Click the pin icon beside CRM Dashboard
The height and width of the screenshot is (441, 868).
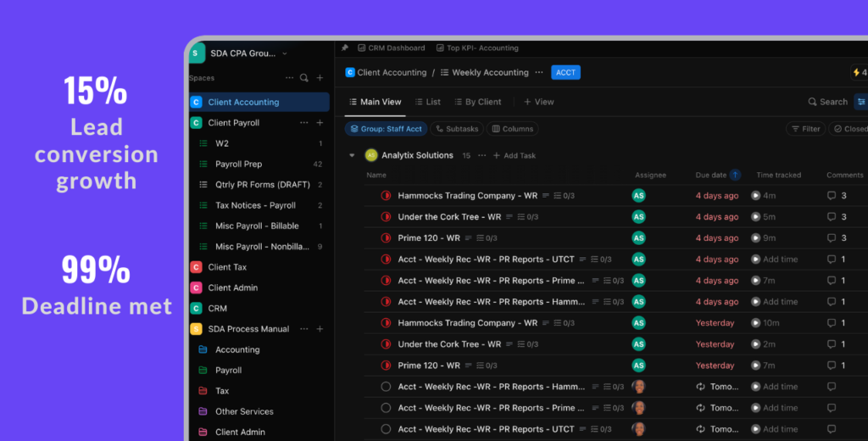pos(345,48)
